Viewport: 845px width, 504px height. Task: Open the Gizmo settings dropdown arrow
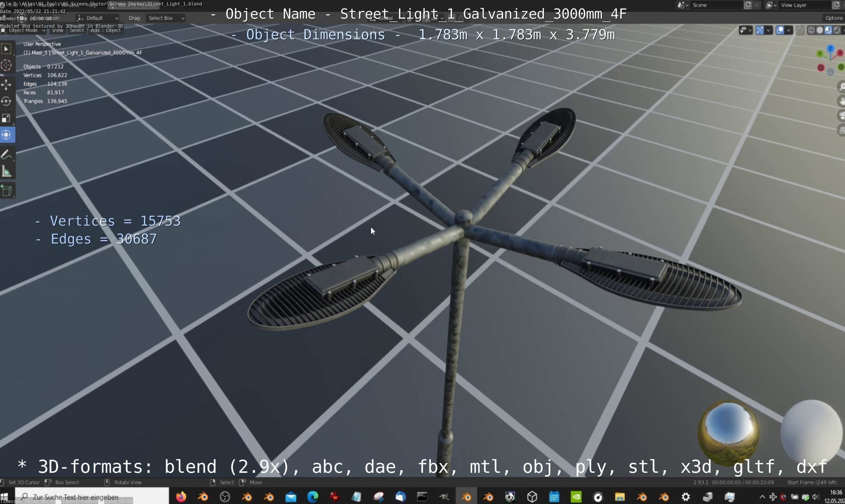point(768,30)
